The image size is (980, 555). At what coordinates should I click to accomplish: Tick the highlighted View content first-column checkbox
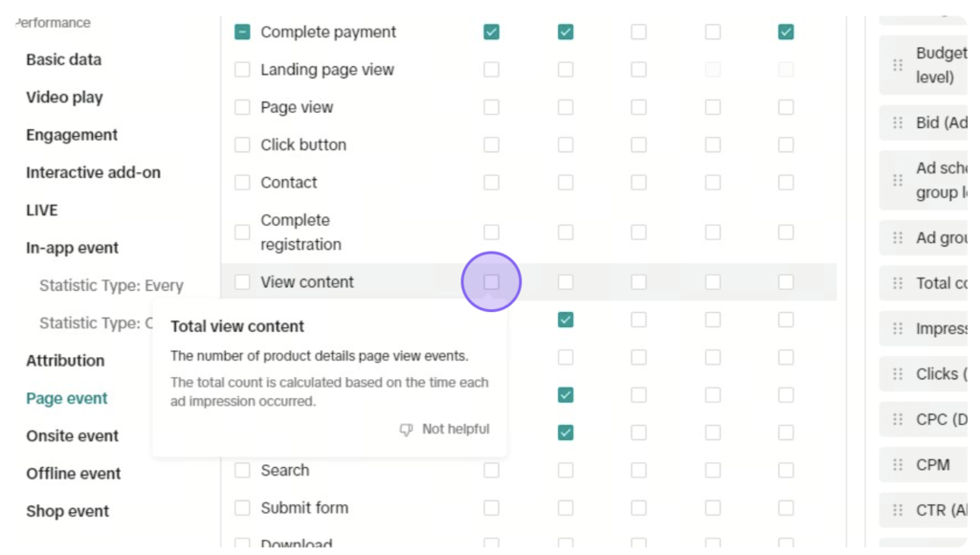[x=491, y=282]
